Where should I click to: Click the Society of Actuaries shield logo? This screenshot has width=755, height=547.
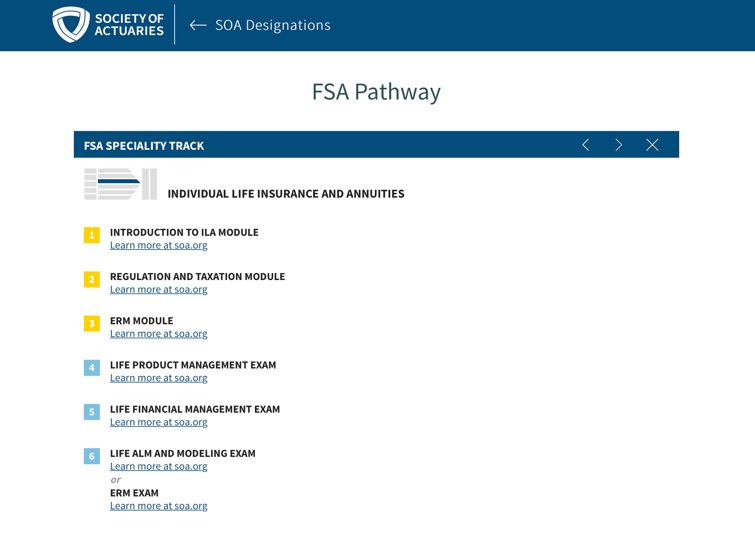click(x=71, y=25)
